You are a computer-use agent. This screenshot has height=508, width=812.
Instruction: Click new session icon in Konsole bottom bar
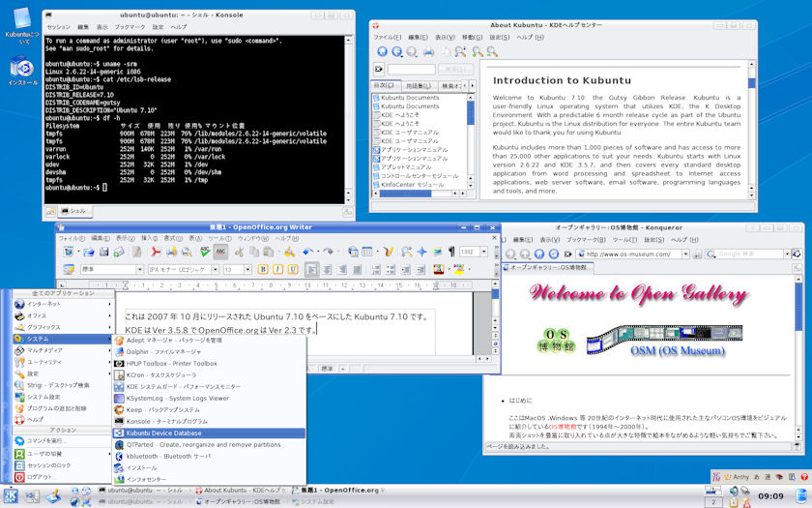[50, 212]
